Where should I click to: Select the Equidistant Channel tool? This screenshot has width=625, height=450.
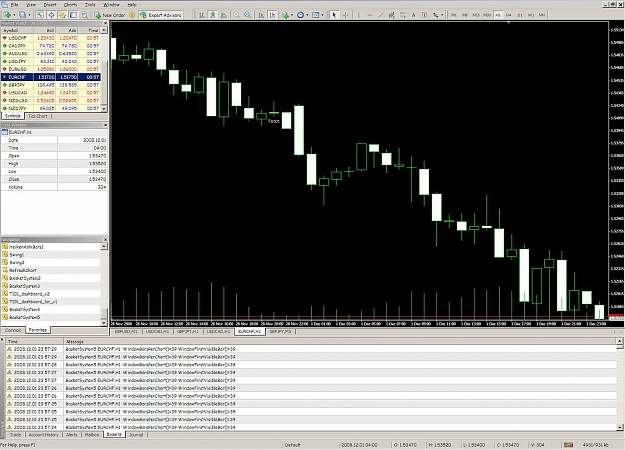pyautogui.click(x=391, y=15)
